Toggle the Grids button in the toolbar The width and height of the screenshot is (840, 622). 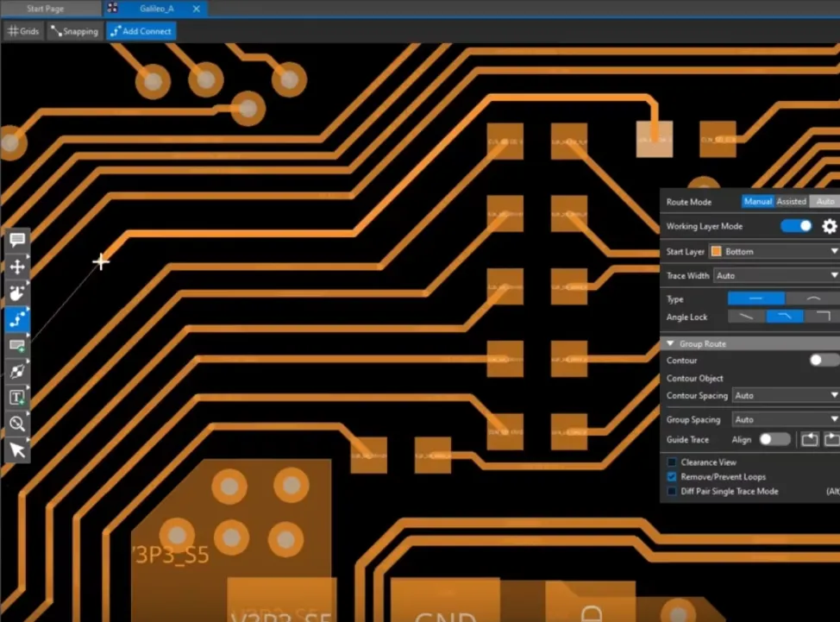(23, 31)
